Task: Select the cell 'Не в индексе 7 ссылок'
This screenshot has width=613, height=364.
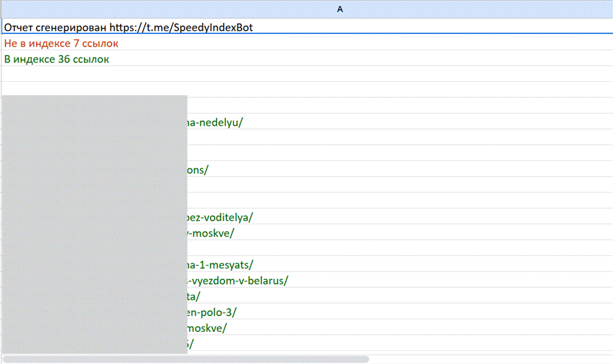Action: tap(307, 43)
